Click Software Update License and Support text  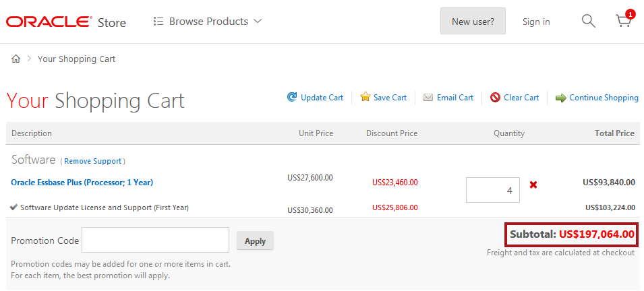click(x=105, y=207)
